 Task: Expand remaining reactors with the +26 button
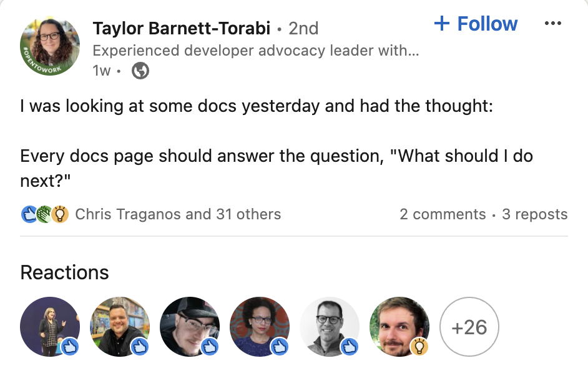pos(469,327)
